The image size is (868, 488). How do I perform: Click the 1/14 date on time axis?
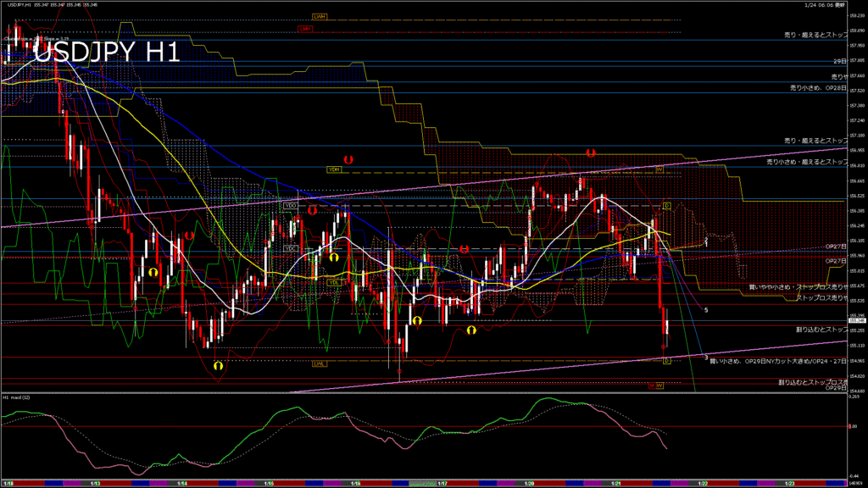click(182, 484)
